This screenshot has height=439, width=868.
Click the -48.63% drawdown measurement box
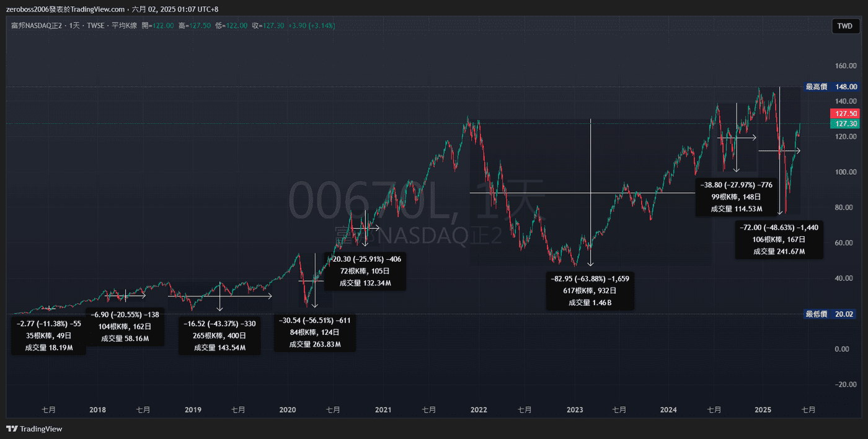[779, 239]
